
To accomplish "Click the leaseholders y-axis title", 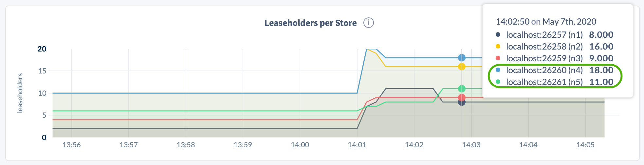I will click(20, 93).
